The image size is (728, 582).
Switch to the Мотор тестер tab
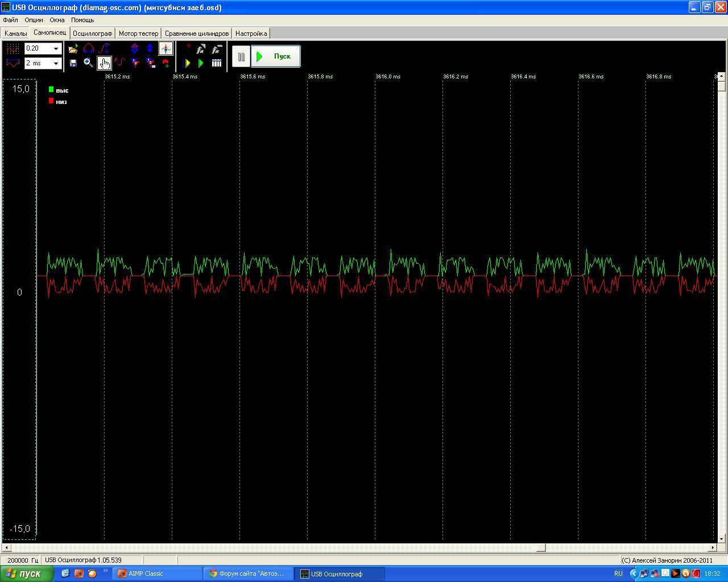point(138,34)
